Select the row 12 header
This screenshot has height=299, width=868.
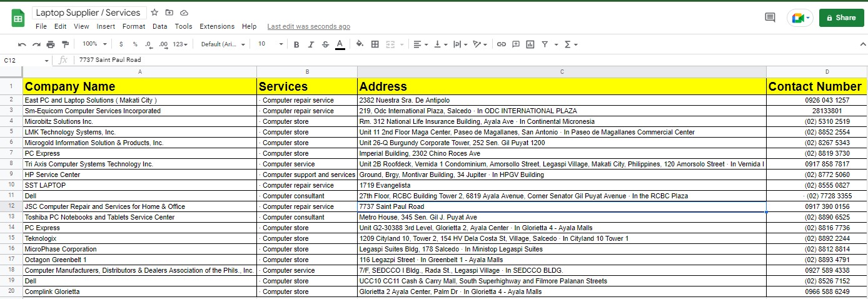pyautogui.click(x=11, y=206)
